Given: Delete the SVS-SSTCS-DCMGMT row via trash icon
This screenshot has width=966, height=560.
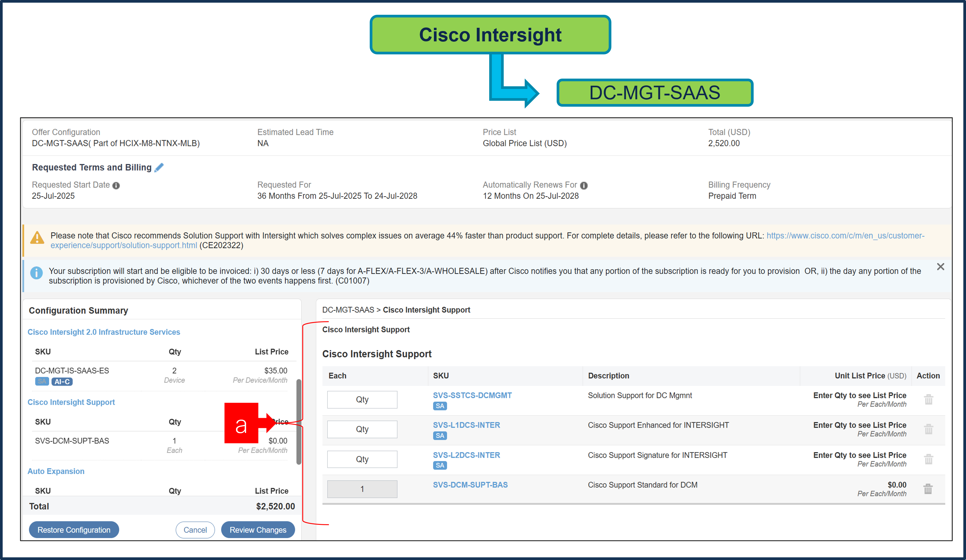Looking at the screenshot, I should (928, 400).
